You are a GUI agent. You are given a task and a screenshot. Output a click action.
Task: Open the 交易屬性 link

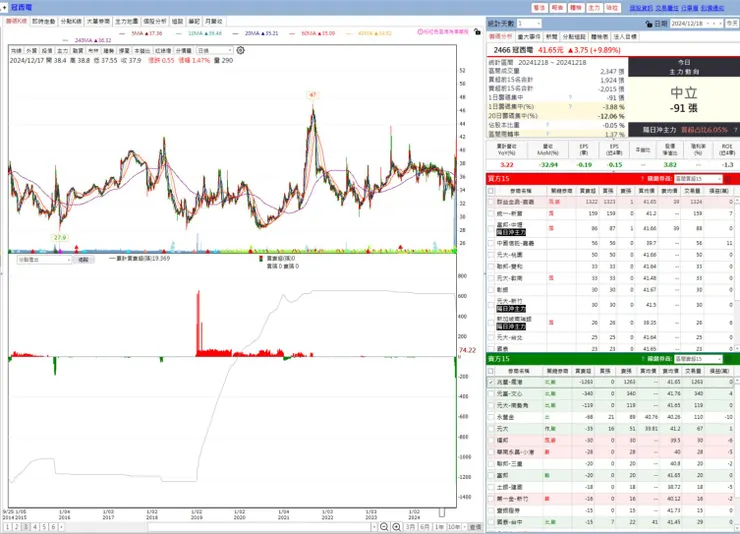pos(667,8)
